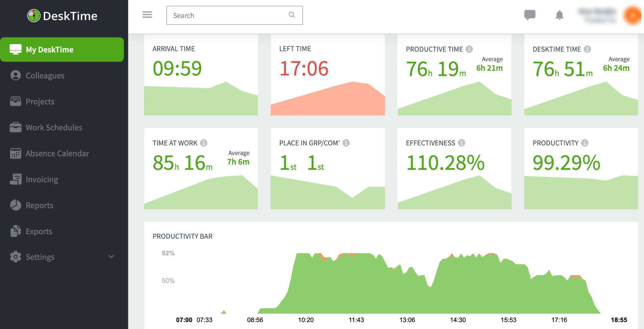Select the 09:59 arrival time value
Screen dimensions: 644x329
click(x=177, y=68)
